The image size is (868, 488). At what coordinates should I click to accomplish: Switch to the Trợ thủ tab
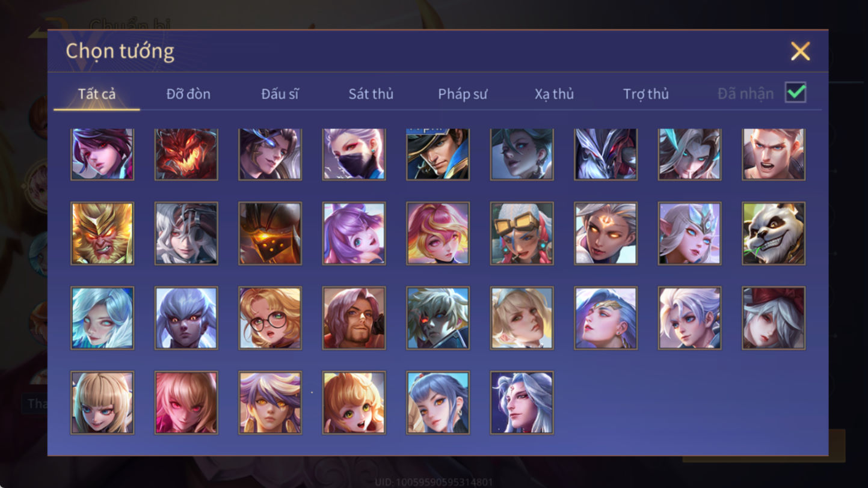[x=646, y=94]
